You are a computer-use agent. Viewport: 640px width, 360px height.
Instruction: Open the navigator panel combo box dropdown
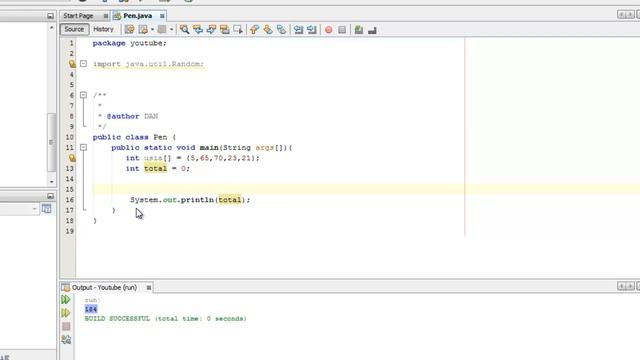tap(34, 209)
